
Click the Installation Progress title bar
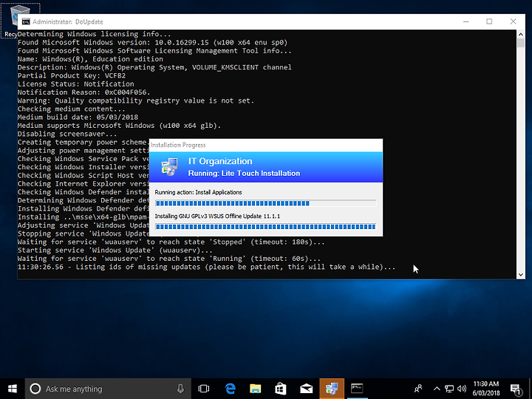point(266,146)
